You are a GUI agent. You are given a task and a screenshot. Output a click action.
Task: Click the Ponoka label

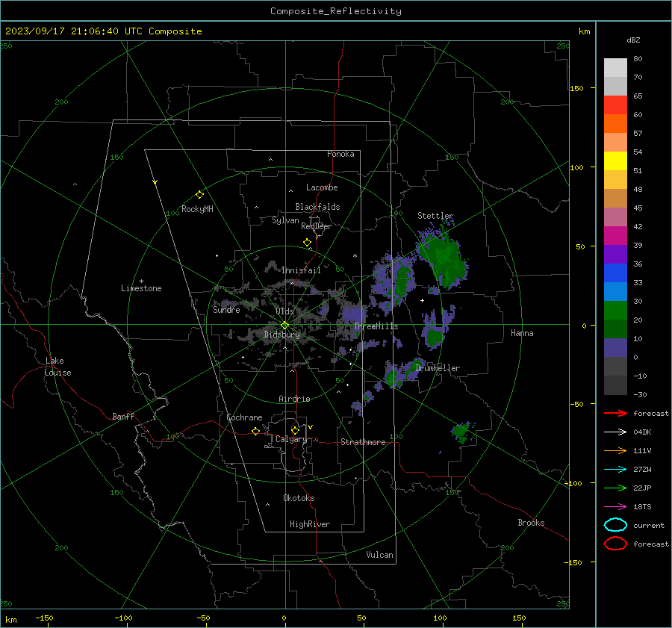coord(340,154)
